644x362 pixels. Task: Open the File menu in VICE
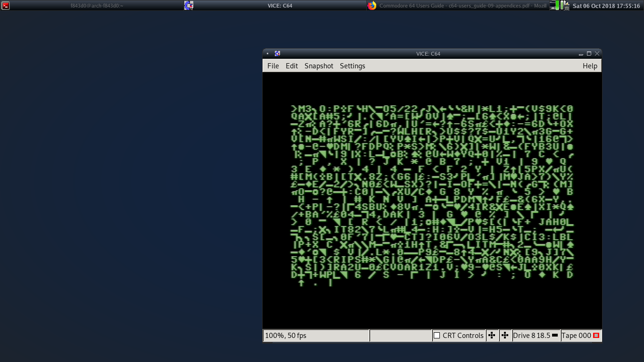click(x=273, y=66)
